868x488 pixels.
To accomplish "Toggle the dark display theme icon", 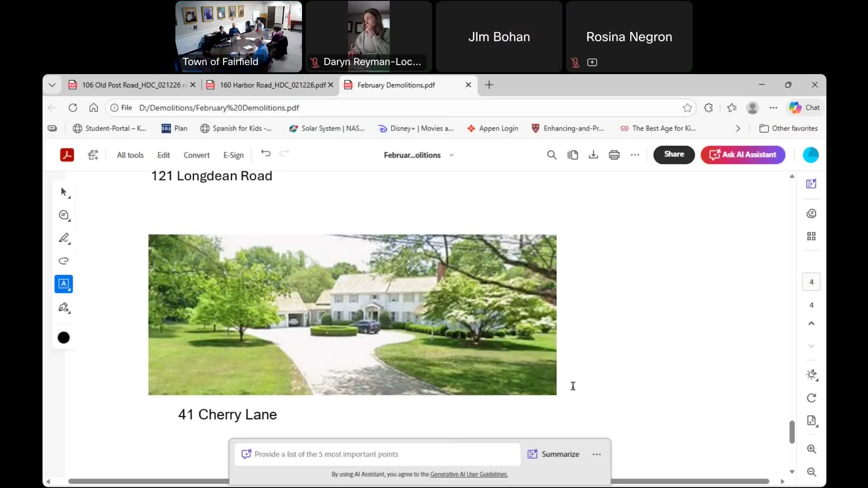I will [x=811, y=375].
